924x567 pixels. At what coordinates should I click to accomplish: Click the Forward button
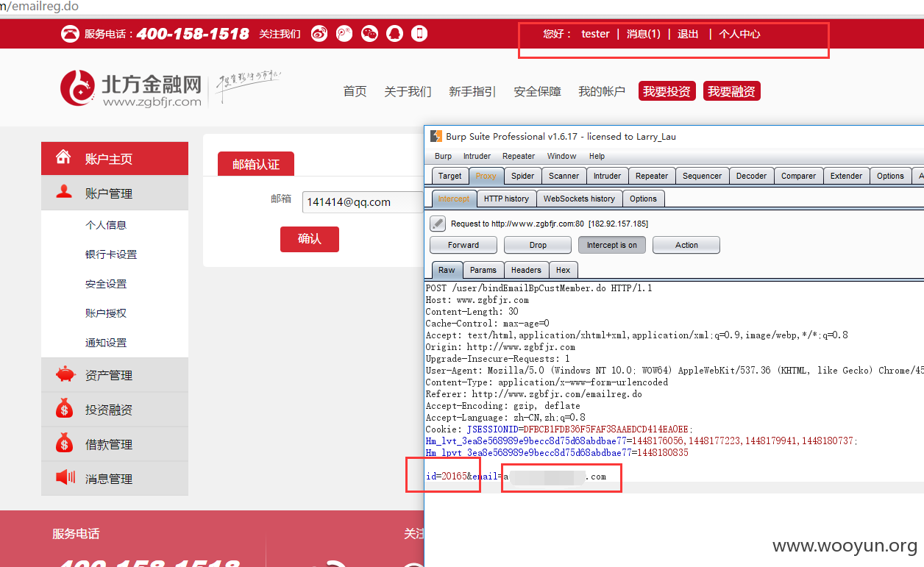point(463,245)
